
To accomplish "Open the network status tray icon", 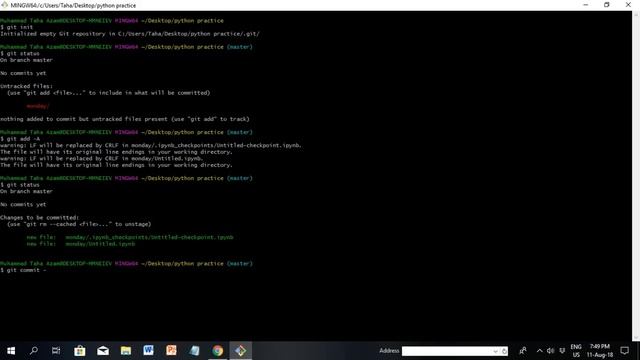I will [x=562, y=351].
